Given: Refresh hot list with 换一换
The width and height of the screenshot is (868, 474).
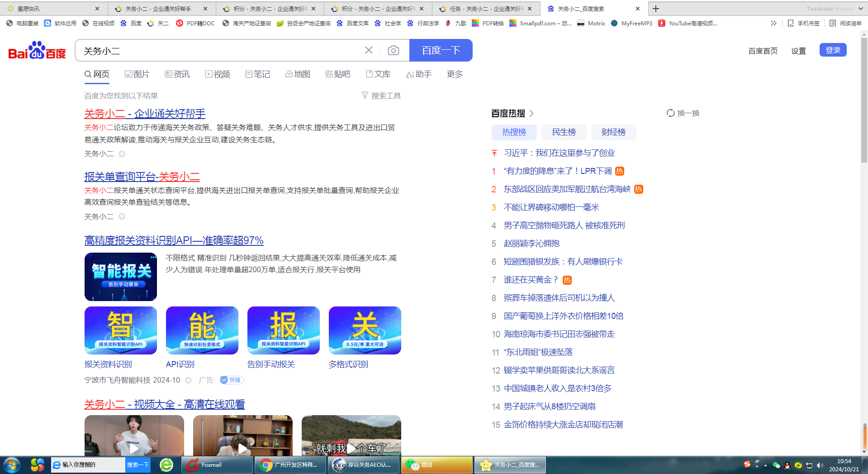Looking at the screenshot, I should pos(683,113).
